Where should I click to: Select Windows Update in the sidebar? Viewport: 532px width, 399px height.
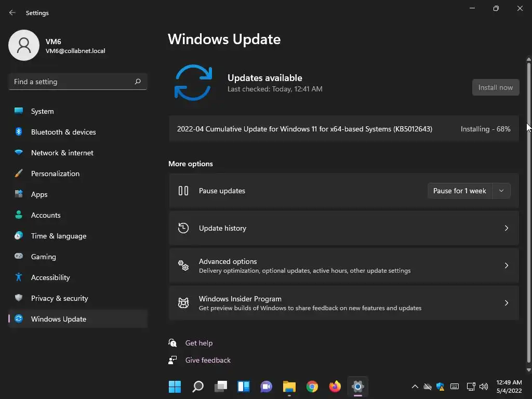tap(78, 319)
